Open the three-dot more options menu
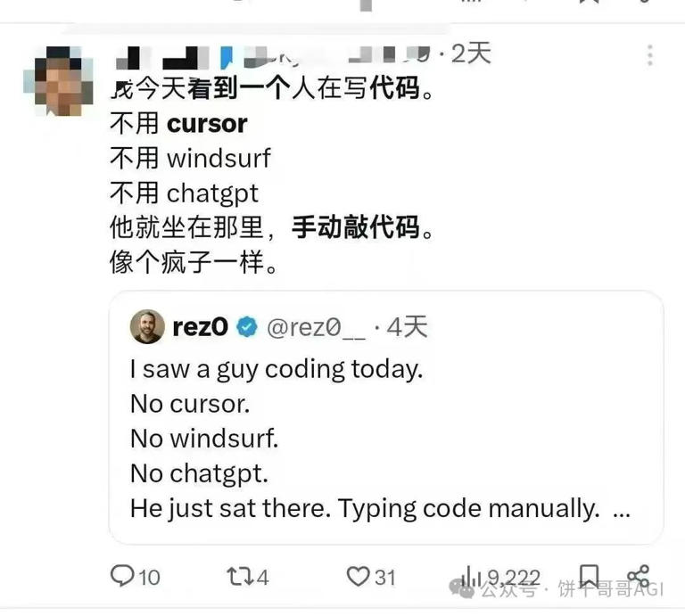The width and height of the screenshot is (685, 616). [650, 55]
